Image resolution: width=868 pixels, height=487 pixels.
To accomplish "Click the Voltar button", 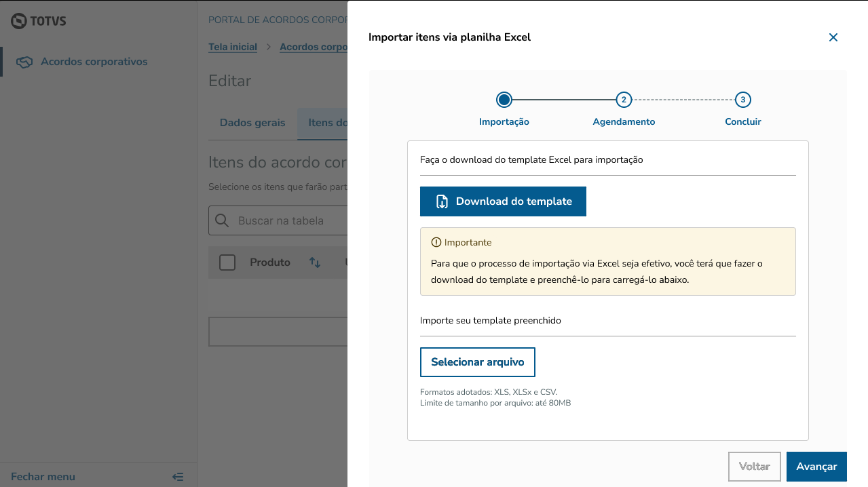I will (754, 467).
